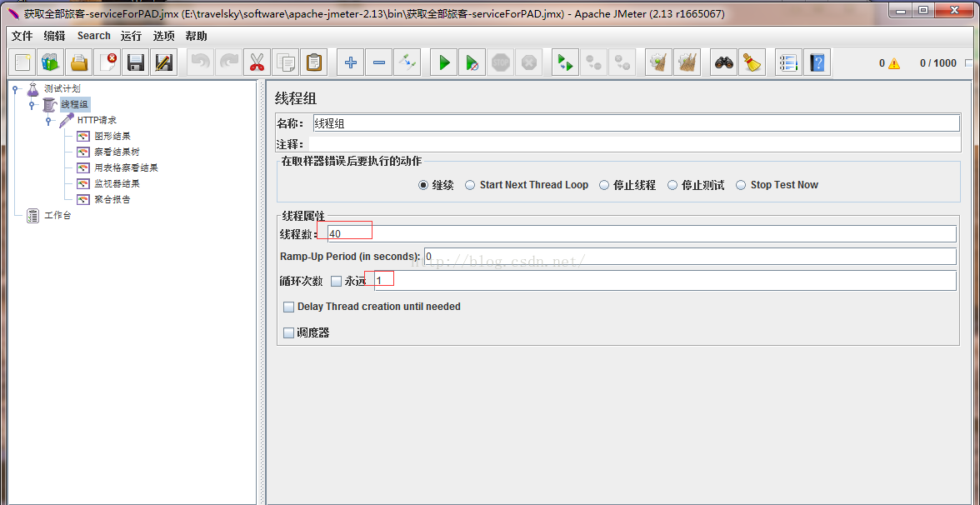Click the warning triangle error counter
980x505 pixels.
click(x=894, y=63)
